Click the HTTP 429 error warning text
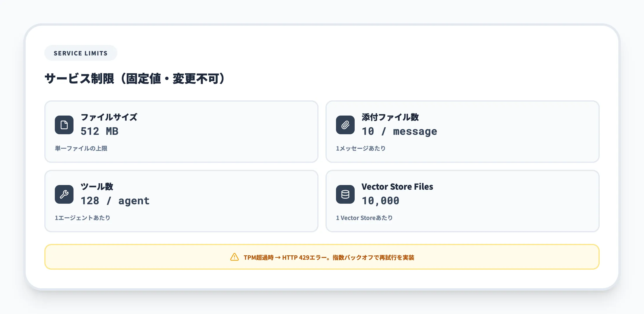 [329, 257]
